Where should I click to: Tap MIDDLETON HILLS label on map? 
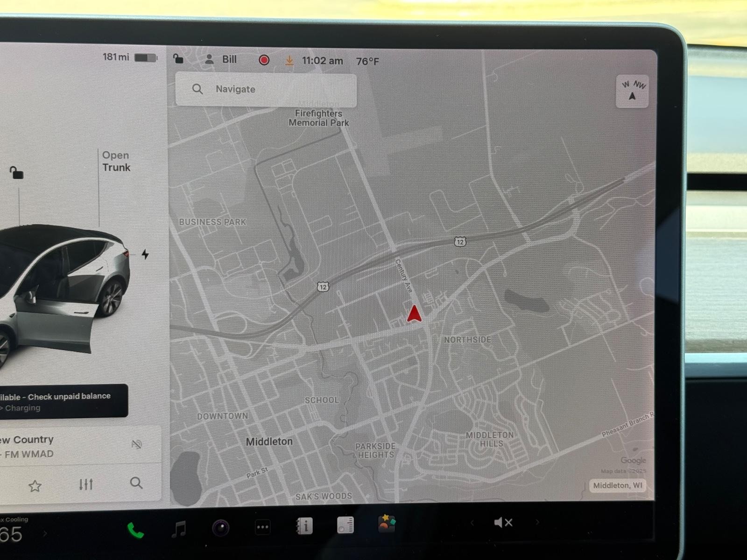coord(490,439)
